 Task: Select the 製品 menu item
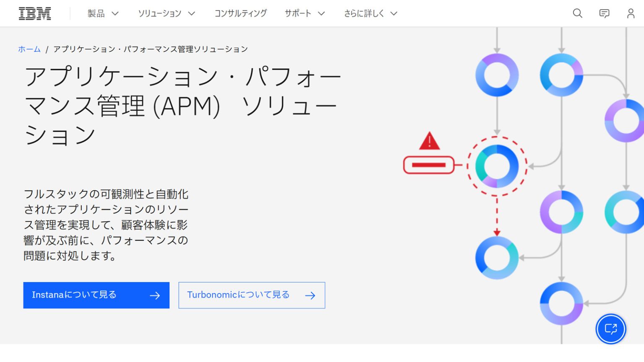coord(96,13)
